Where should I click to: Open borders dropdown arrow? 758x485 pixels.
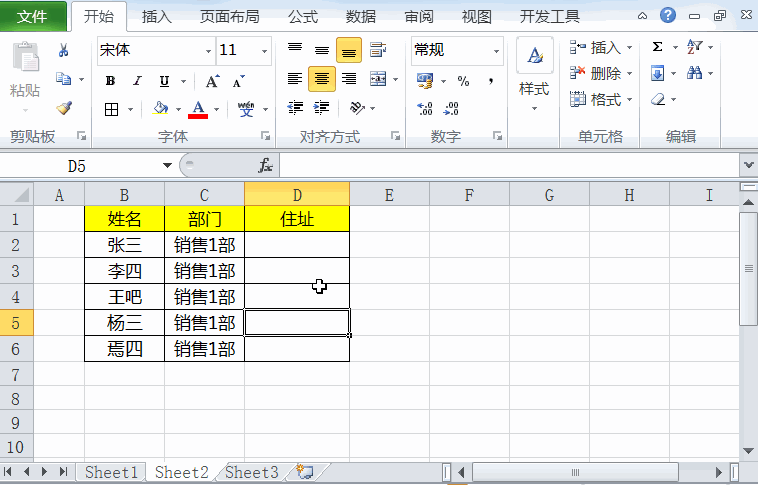click(131, 110)
